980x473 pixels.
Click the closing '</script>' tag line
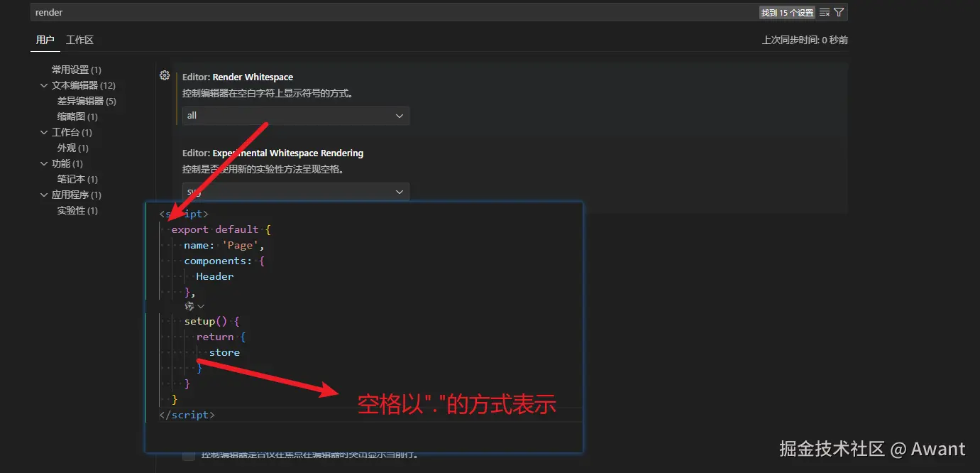coord(187,415)
